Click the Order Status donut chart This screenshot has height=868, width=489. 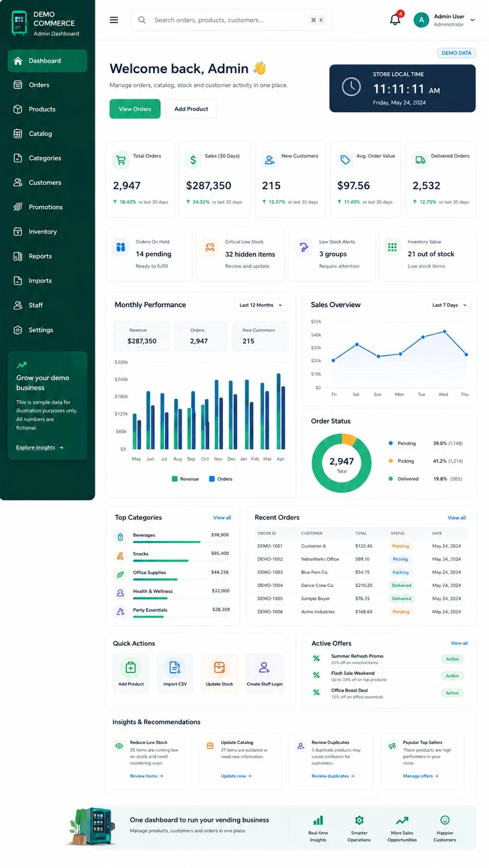pyautogui.click(x=341, y=463)
